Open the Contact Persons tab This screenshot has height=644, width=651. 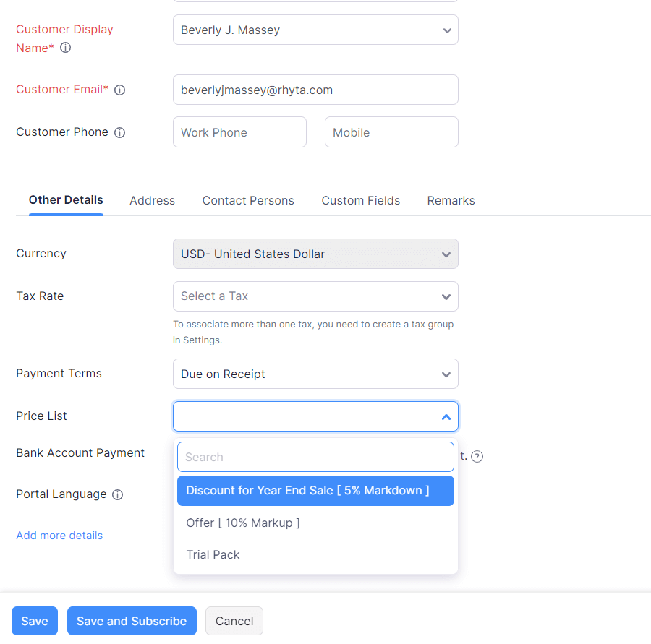pyautogui.click(x=248, y=200)
